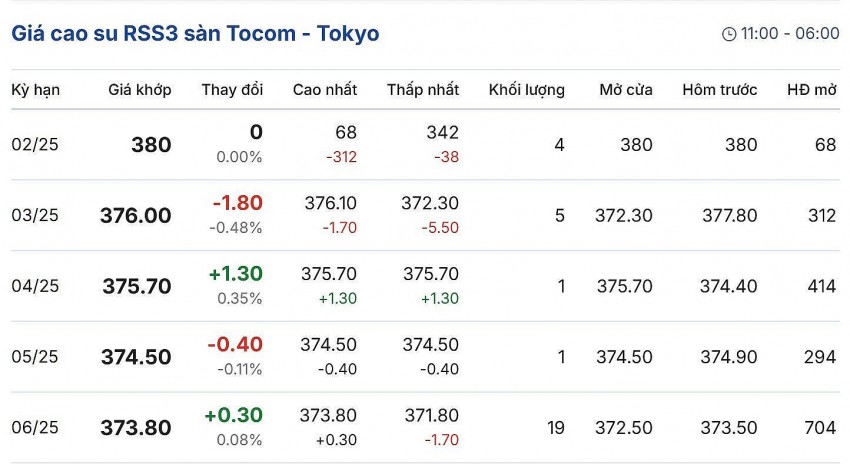Click the Tocom - Tokyo rubber price title

(195, 33)
